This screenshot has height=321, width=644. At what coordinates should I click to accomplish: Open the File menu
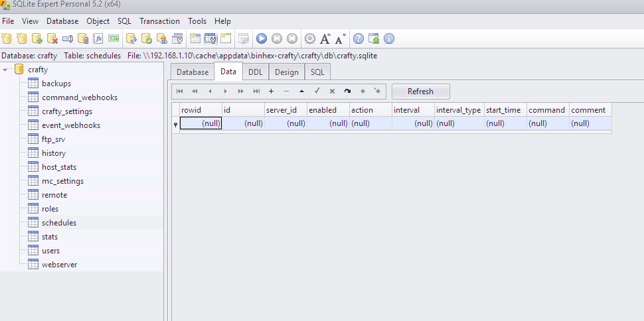(x=8, y=21)
